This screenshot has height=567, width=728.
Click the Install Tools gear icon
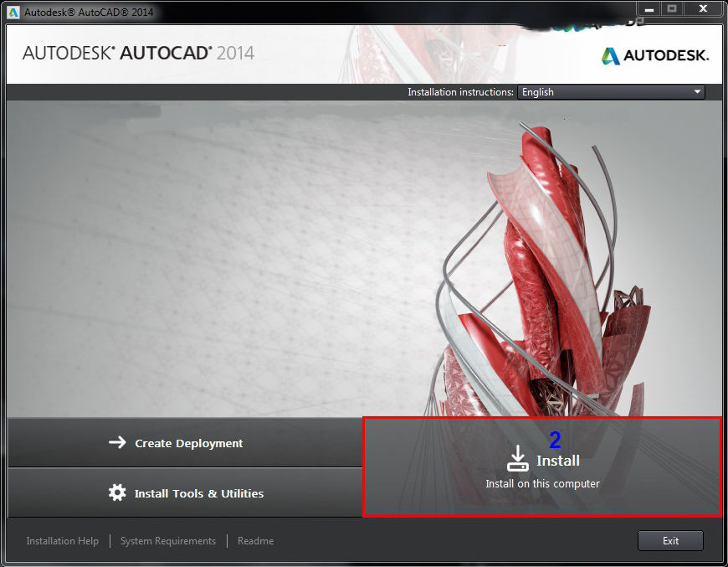(x=117, y=492)
